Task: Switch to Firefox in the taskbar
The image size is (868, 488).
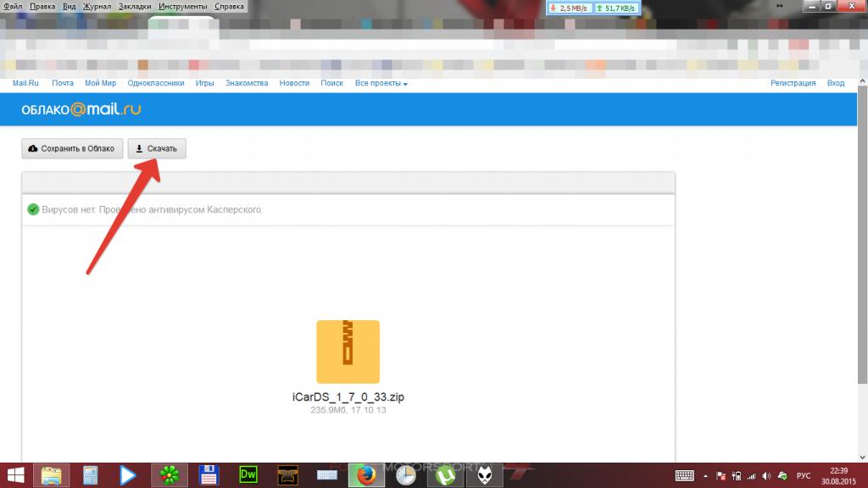Action: click(366, 475)
